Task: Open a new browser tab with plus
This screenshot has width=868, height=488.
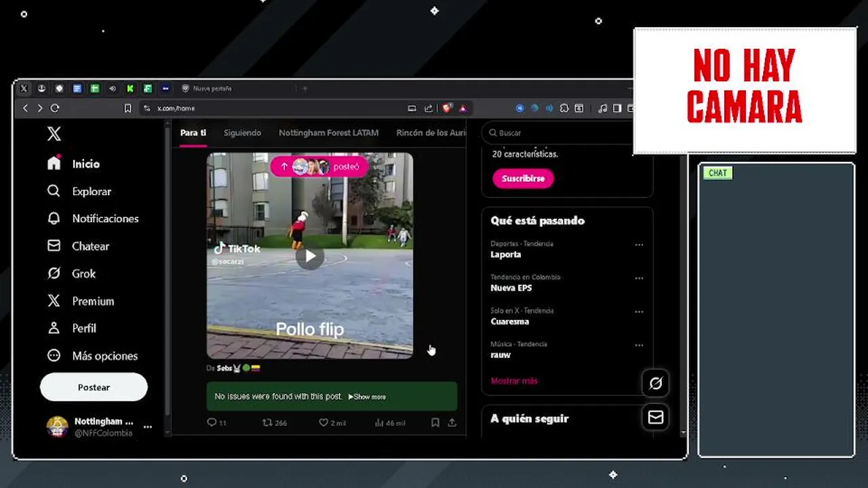Action: (x=304, y=89)
